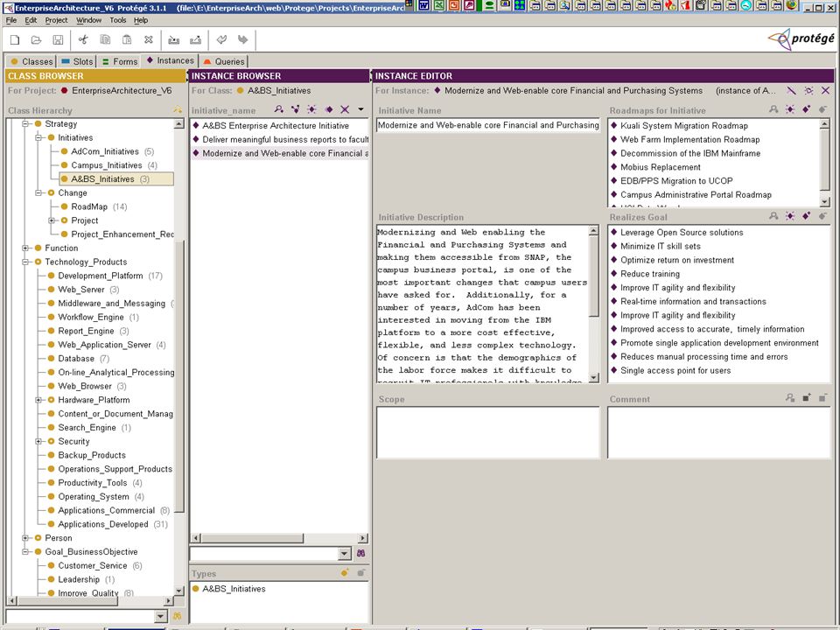This screenshot has width=840, height=630.
Task: Click the Remove Class icon in Types panel
Action: 361,572
